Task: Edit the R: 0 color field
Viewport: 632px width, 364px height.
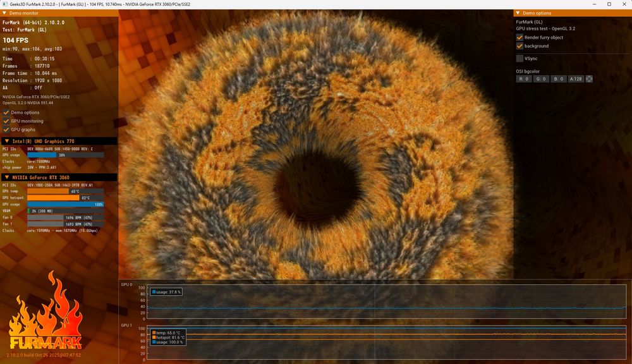Action: (x=523, y=79)
